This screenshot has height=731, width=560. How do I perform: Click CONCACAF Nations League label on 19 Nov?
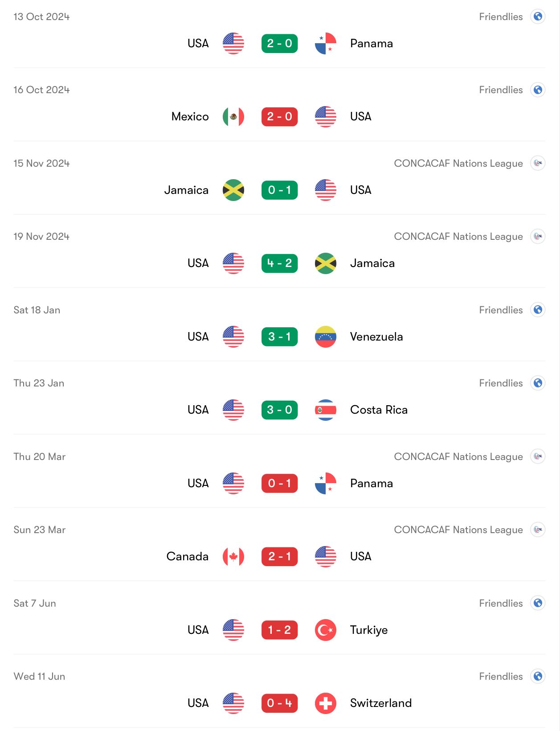[x=458, y=237]
